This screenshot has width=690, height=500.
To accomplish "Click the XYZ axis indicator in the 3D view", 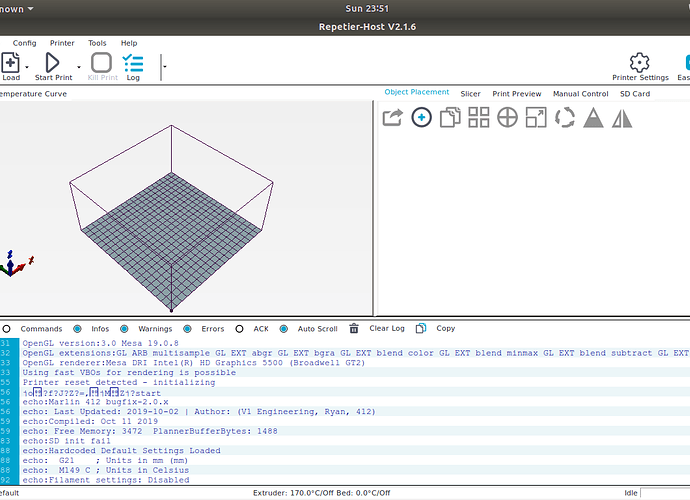I will coord(15,263).
